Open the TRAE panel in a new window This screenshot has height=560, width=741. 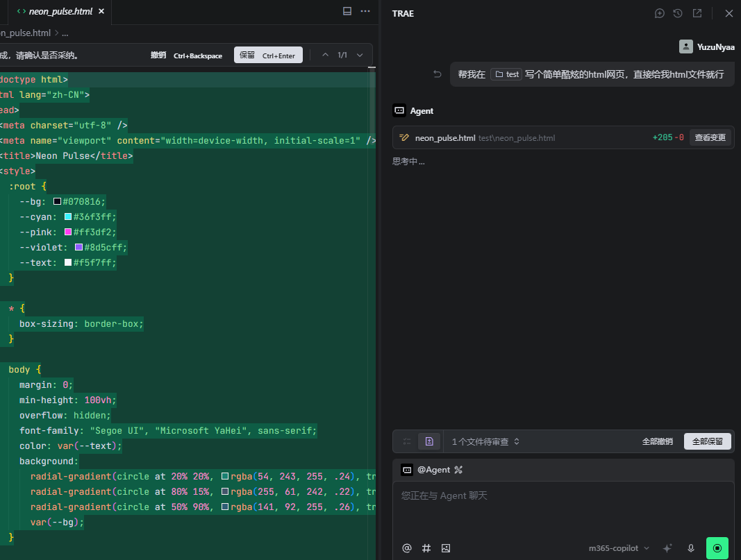click(x=697, y=13)
